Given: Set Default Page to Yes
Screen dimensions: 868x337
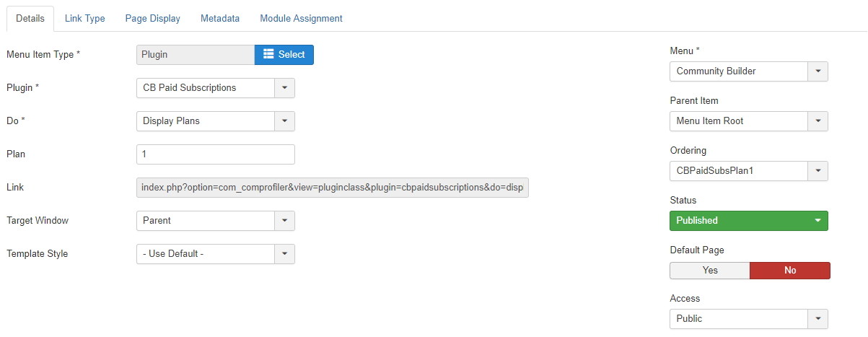Looking at the screenshot, I should tap(710, 271).
